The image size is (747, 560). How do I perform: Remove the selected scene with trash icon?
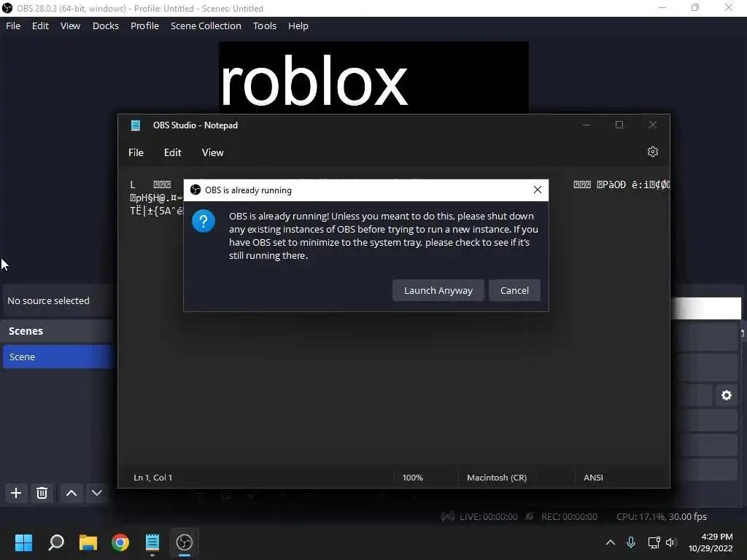pyautogui.click(x=42, y=493)
